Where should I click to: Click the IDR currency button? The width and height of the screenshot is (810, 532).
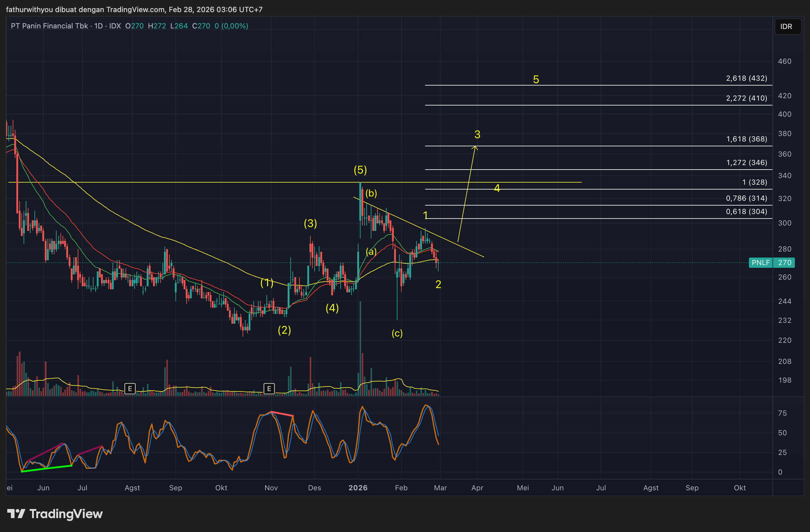(x=787, y=27)
